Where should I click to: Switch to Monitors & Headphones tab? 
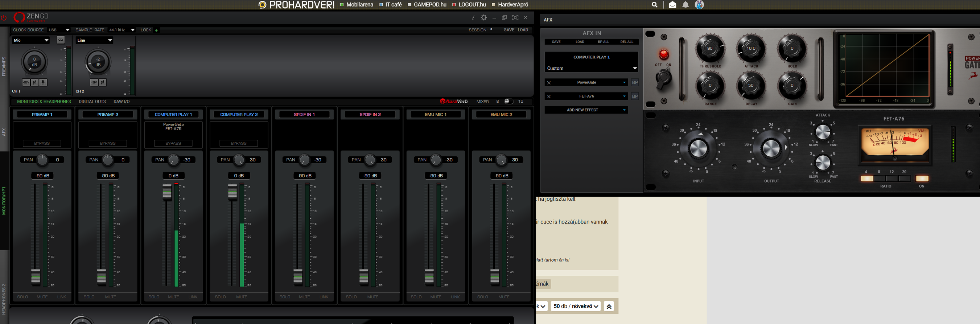point(44,102)
